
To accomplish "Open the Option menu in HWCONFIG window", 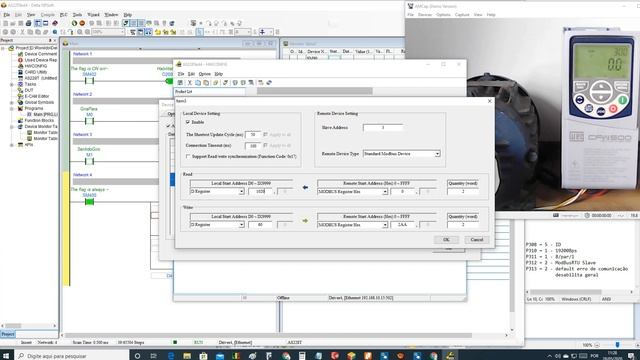I will pyautogui.click(x=204, y=74).
